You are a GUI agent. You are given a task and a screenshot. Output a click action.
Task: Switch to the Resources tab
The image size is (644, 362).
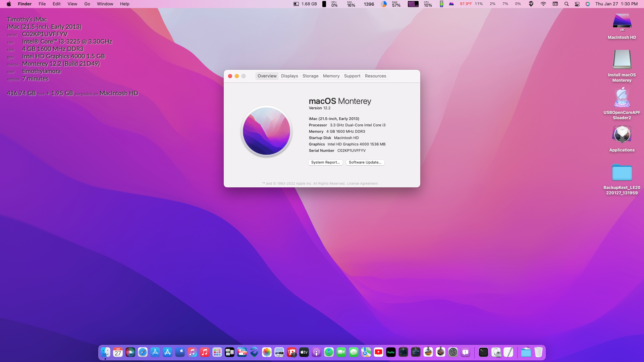pyautogui.click(x=375, y=76)
